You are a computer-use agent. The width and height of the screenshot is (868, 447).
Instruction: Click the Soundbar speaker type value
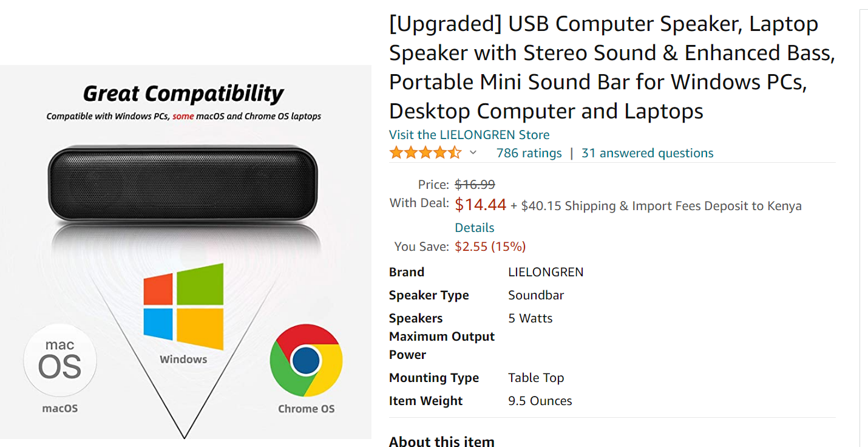[x=536, y=295]
